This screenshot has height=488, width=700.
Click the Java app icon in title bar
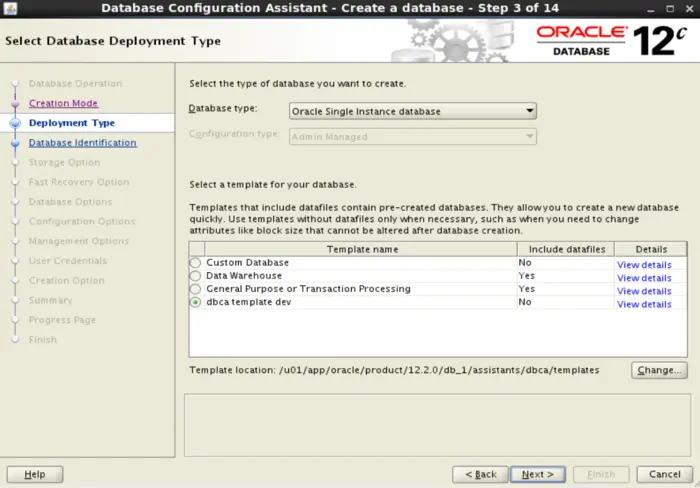(x=10, y=8)
